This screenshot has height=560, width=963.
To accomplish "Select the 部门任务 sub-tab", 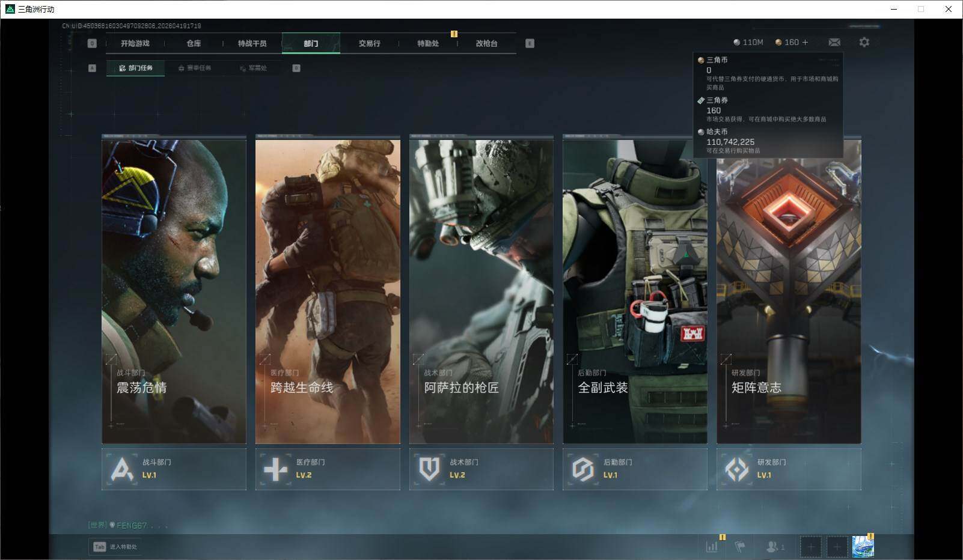I will (136, 68).
